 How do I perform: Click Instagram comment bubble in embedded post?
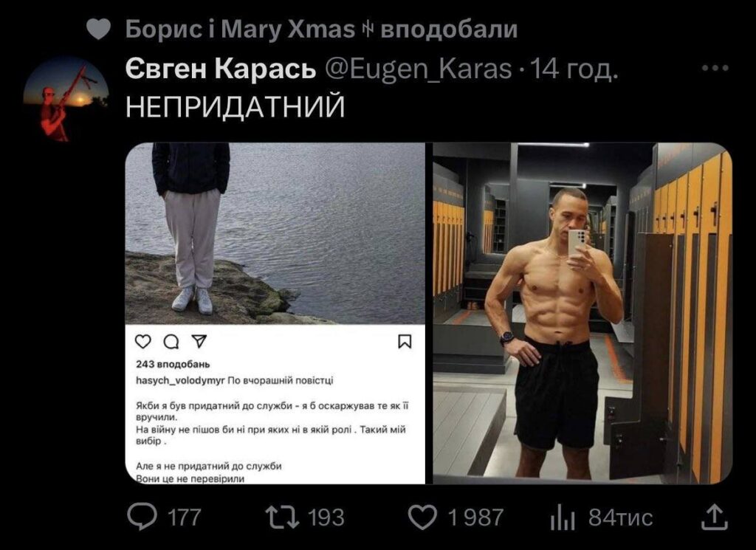(x=171, y=341)
